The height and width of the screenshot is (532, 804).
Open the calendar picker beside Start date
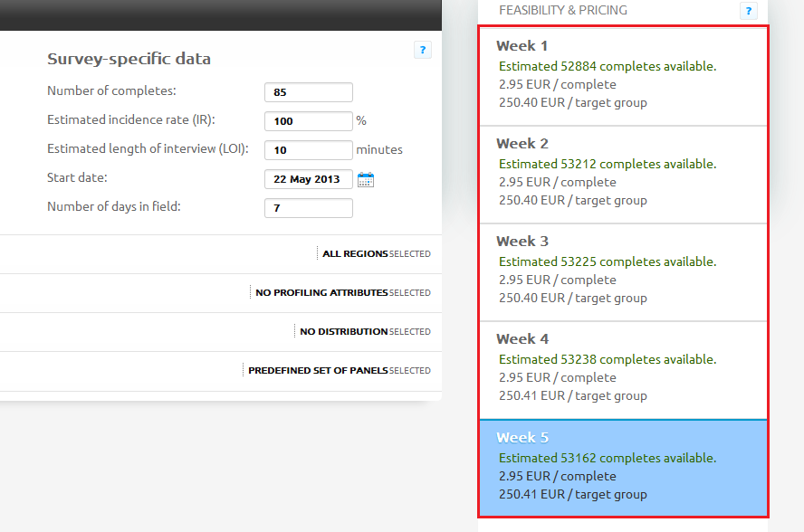coord(366,179)
